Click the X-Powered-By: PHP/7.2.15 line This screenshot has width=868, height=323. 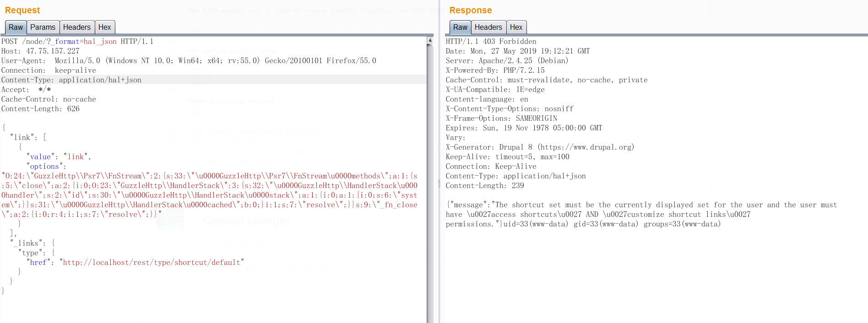coord(495,70)
